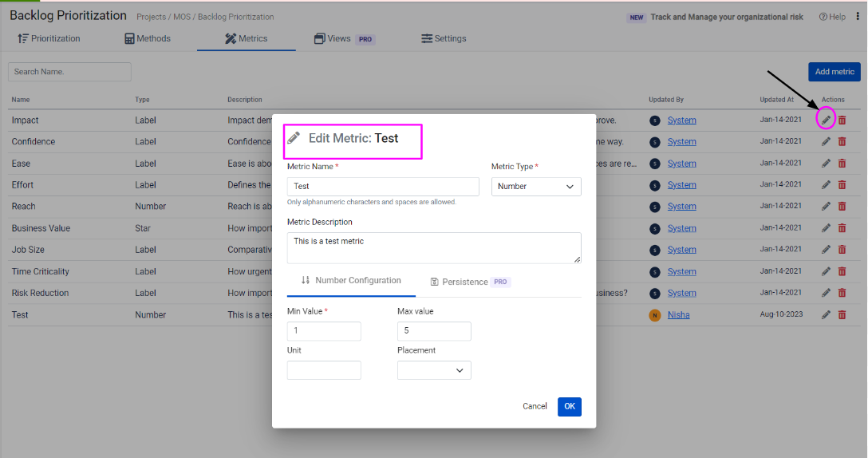Open the Prioritization tab
The width and height of the screenshot is (868, 458).
point(49,38)
